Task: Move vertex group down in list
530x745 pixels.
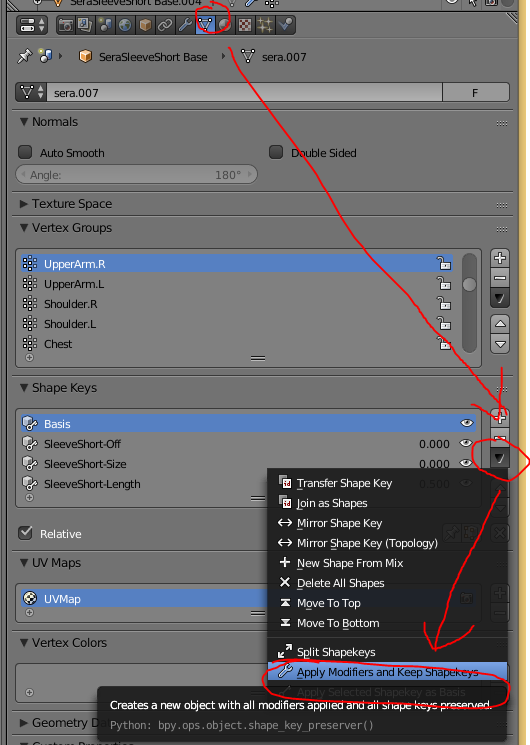Action: (500, 344)
